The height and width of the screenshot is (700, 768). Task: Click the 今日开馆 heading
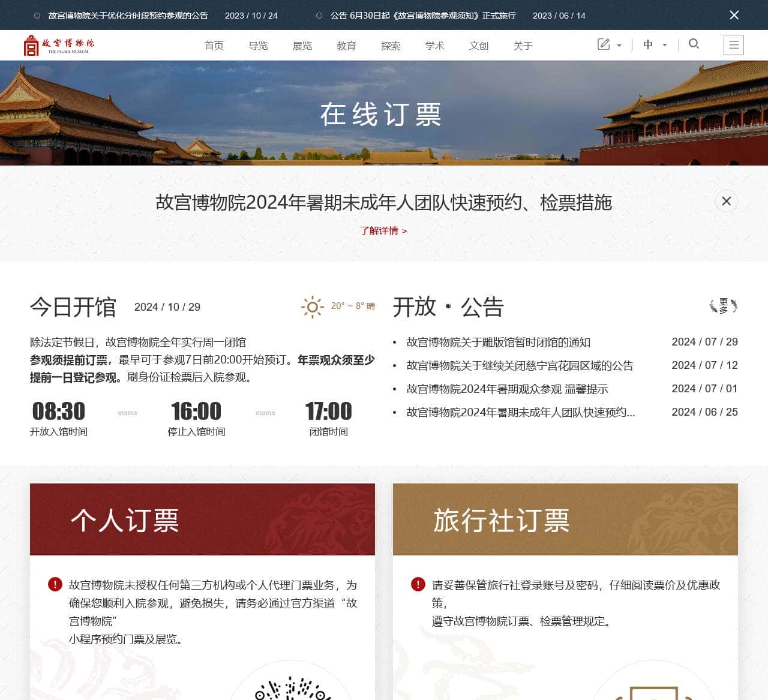(73, 307)
